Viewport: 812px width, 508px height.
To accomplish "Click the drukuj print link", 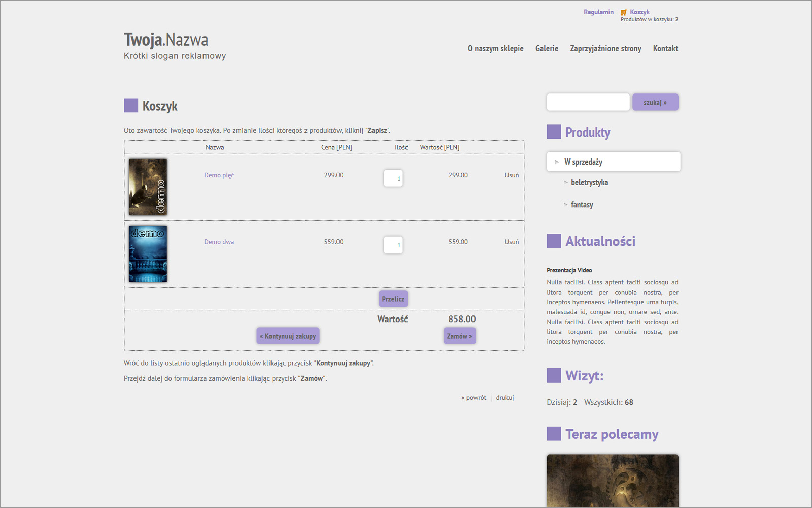I will coord(504,398).
